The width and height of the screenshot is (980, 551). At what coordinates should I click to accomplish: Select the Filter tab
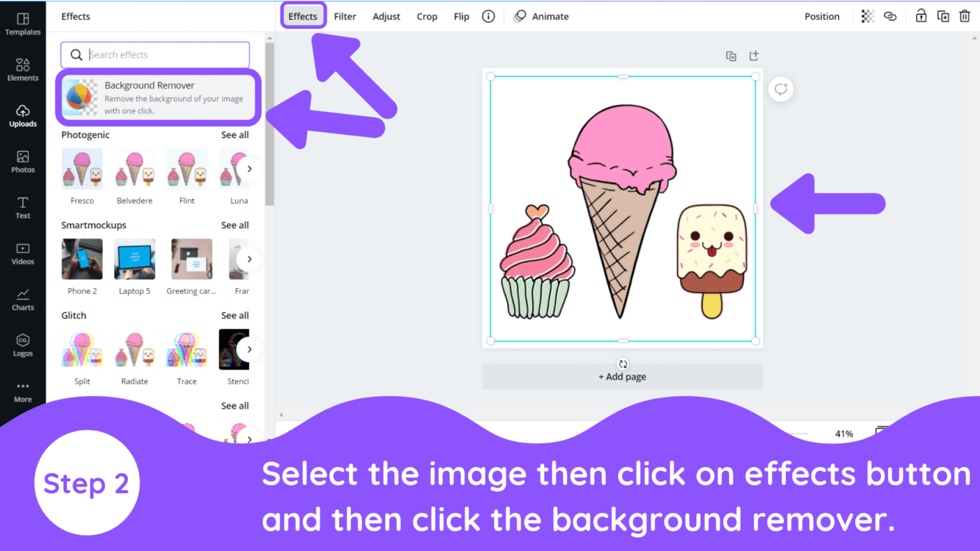(345, 16)
